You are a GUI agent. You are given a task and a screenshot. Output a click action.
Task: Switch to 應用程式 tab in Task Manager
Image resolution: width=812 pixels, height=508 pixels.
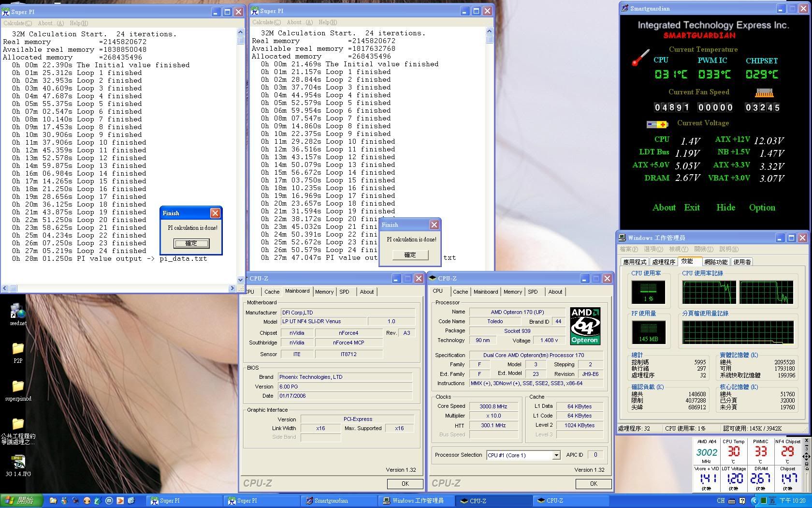(635, 262)
